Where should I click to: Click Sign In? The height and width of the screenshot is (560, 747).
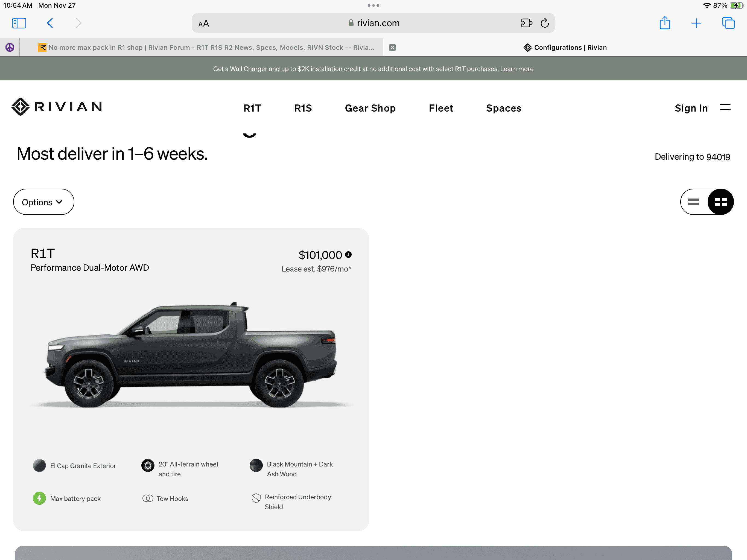pyautogui.click(x=691, y=108)
